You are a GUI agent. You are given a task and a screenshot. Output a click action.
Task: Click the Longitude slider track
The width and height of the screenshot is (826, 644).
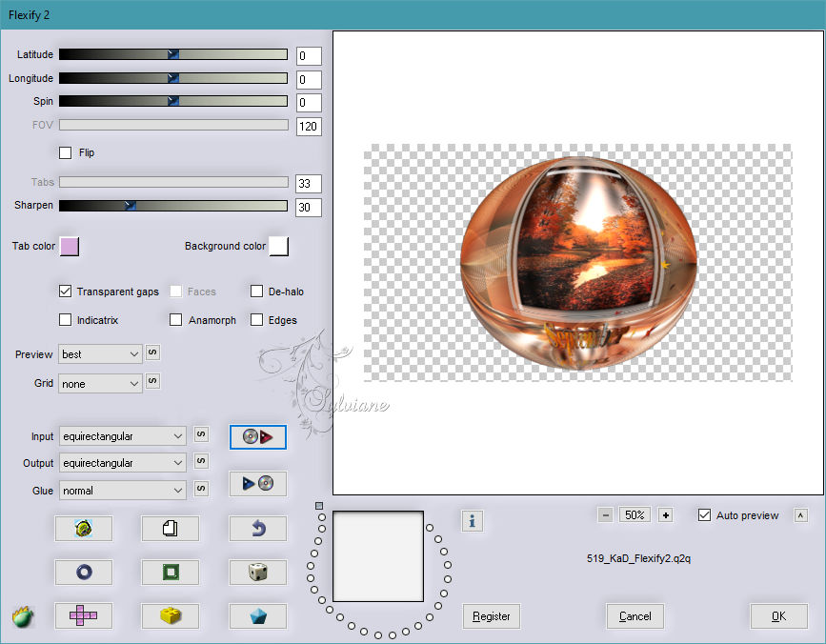coord(173,78)
